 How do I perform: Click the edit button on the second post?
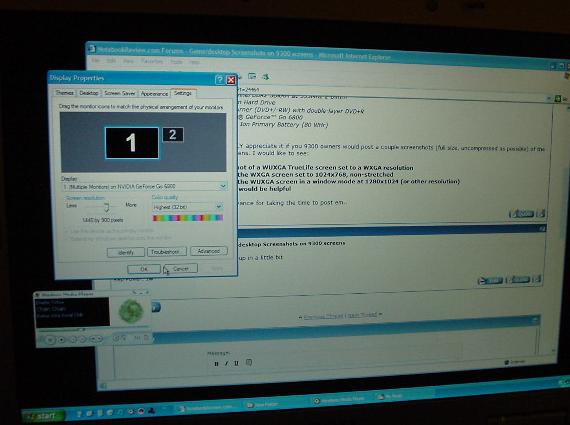tap(490, 280)
